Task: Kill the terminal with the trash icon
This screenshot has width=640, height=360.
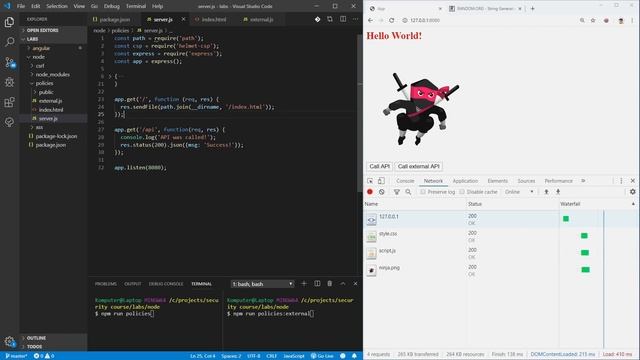Action: click(x=330, y=284)
